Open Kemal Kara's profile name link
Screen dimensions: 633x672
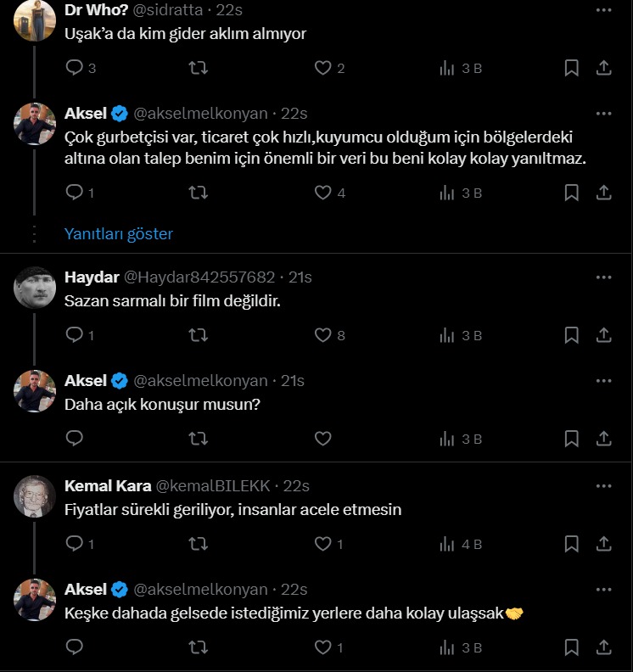[108, 485]
